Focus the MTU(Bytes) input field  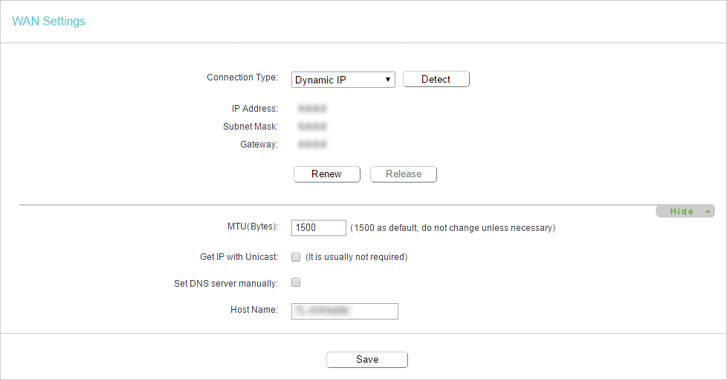(319, 228)
